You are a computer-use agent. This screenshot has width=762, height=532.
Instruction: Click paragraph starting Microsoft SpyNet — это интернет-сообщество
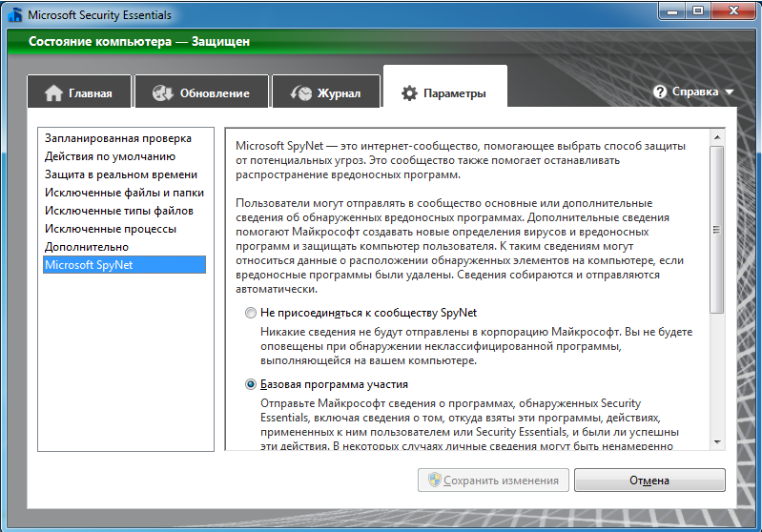pyautogui.click(x=461, y=160)
